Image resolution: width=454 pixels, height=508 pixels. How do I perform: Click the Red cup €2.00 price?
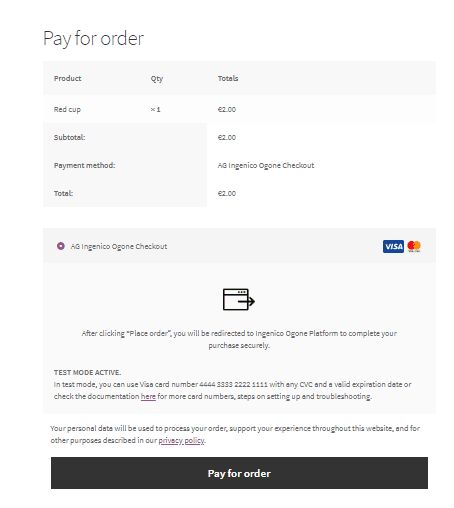(x=227, y=109)
